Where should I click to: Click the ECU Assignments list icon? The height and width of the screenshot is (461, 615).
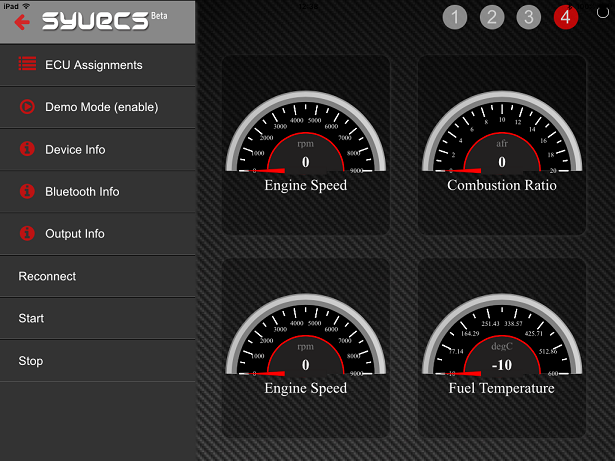coord(27,65)
